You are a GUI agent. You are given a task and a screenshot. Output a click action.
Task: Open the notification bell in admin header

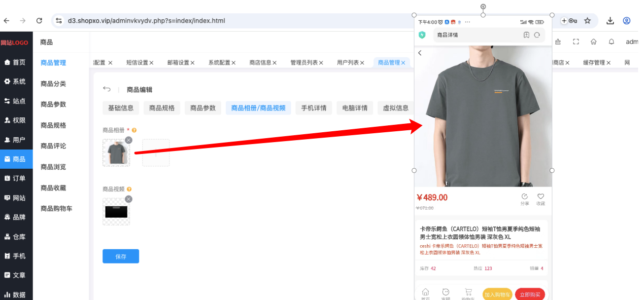tap(611, 42)
